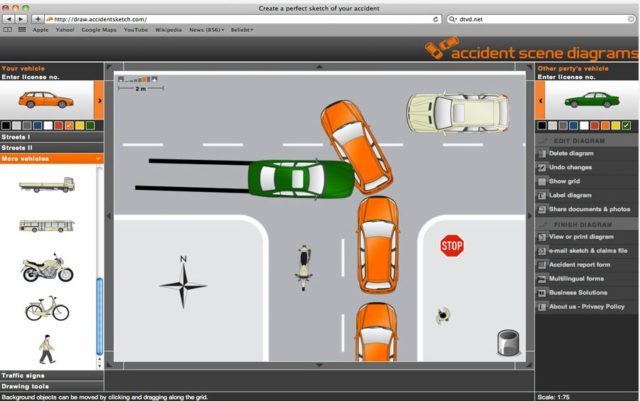Click the trash can object on the diagram
This screenshot has height=401, width=640.
509,342
